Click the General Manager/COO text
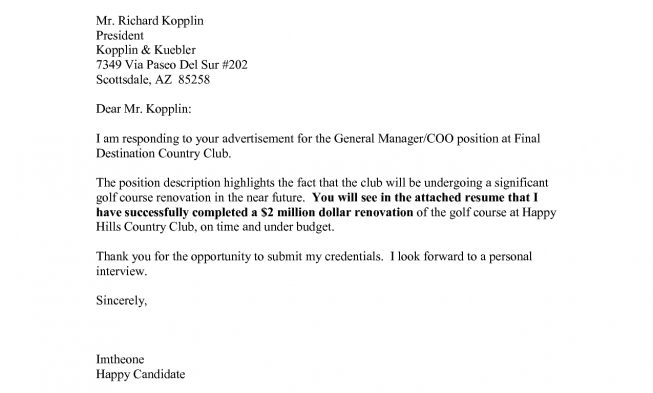 coord(394,139)
